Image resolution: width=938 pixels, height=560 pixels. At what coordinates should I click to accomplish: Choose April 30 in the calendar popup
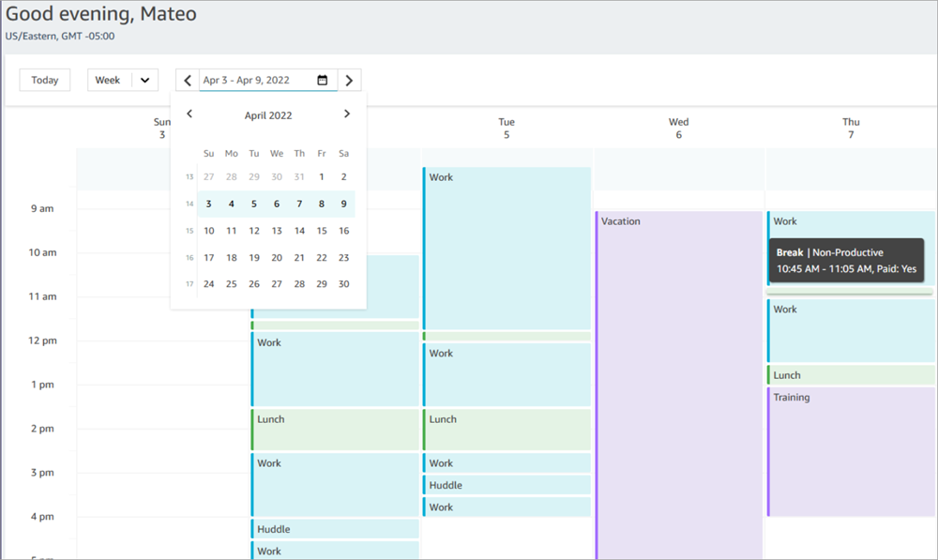pyautogui.click(x=344, y=284)
